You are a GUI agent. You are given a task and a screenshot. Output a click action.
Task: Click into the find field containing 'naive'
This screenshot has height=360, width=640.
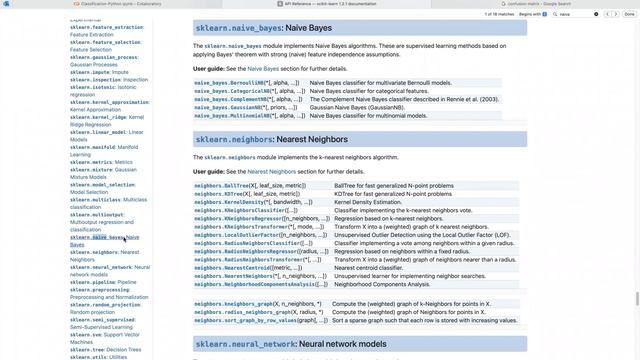[x=576, y=14]
